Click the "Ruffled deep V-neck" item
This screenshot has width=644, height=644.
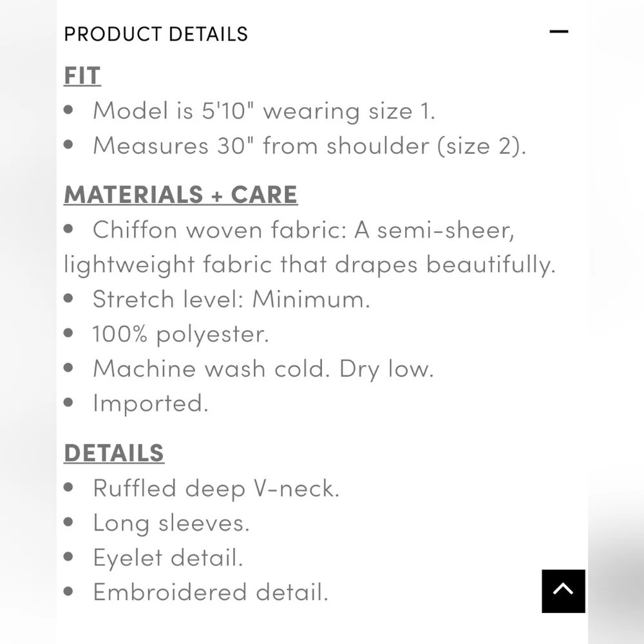click(x=216, y=488)
